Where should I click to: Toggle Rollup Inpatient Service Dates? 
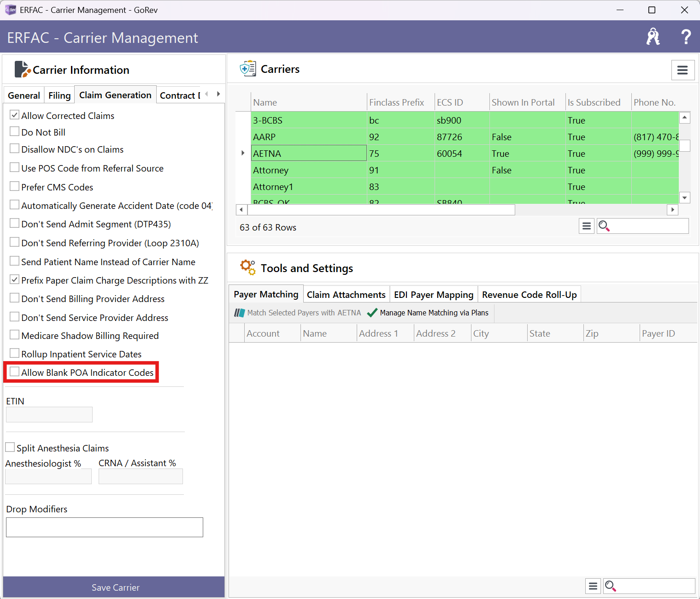click(15, 353)
